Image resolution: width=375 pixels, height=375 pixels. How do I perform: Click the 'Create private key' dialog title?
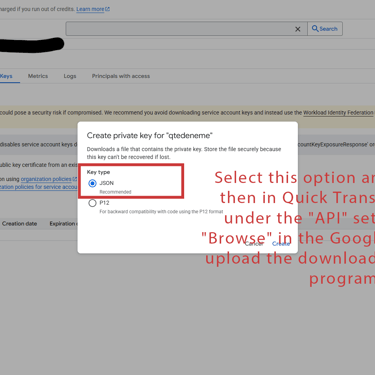tap(150, 136)
